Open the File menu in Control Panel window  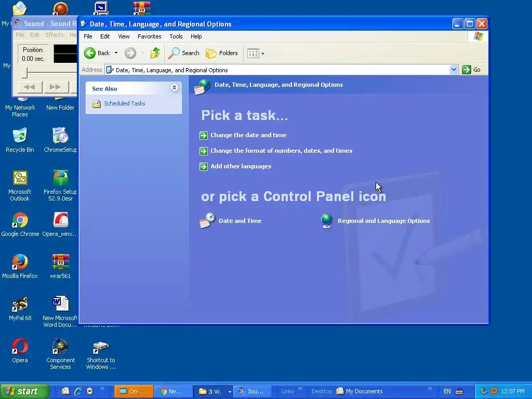pos(88,36)
